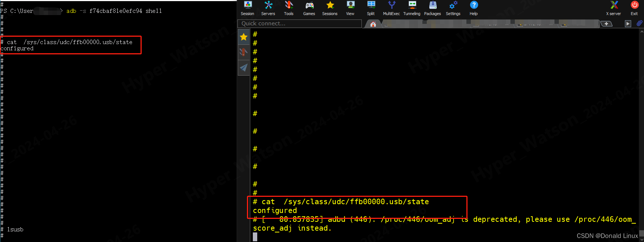Click 'score_adj instead.' line in MobaXterm terminal
644x242 pixels.
tap(292, 228)
